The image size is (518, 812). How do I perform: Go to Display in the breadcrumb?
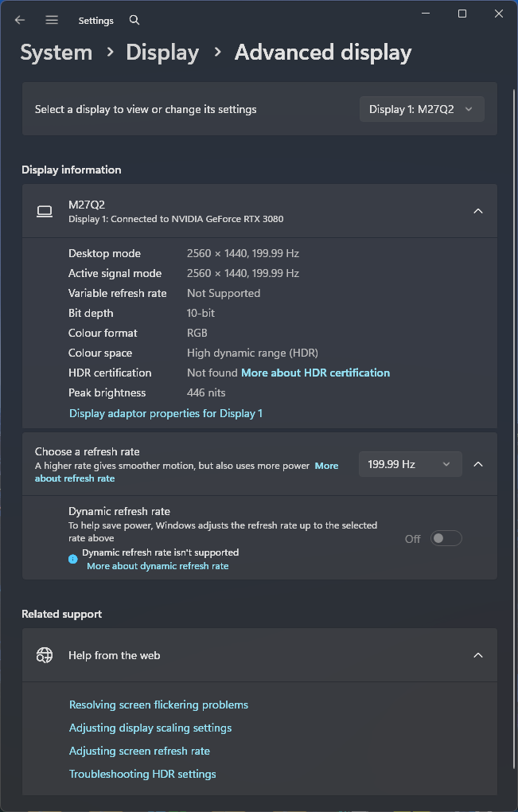tap(162, 53)
